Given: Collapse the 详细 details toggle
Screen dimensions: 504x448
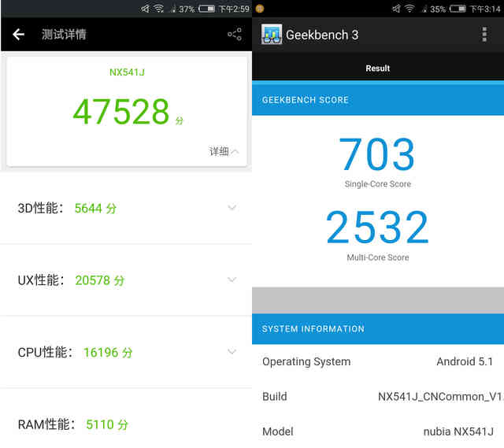Looking at the screenshot, I should (224, 151).
